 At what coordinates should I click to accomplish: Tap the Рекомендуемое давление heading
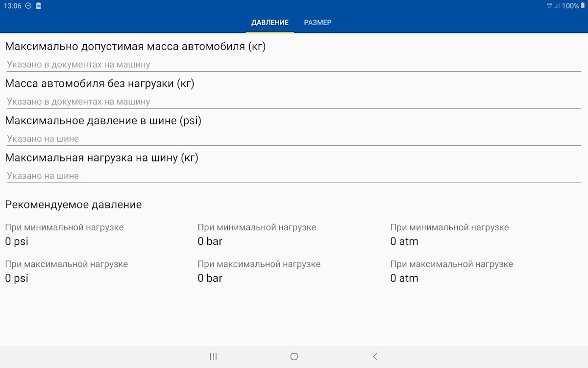(73, 205)
